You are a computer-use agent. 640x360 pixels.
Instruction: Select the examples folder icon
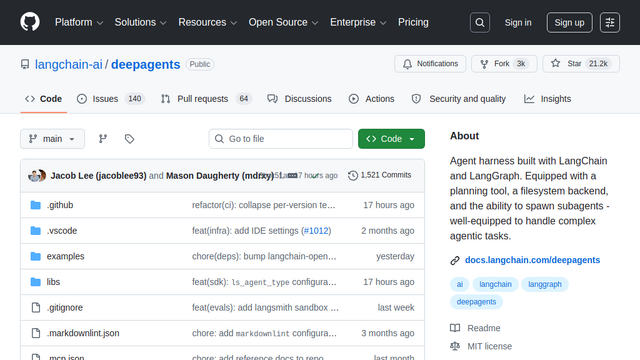click(36, 256)
